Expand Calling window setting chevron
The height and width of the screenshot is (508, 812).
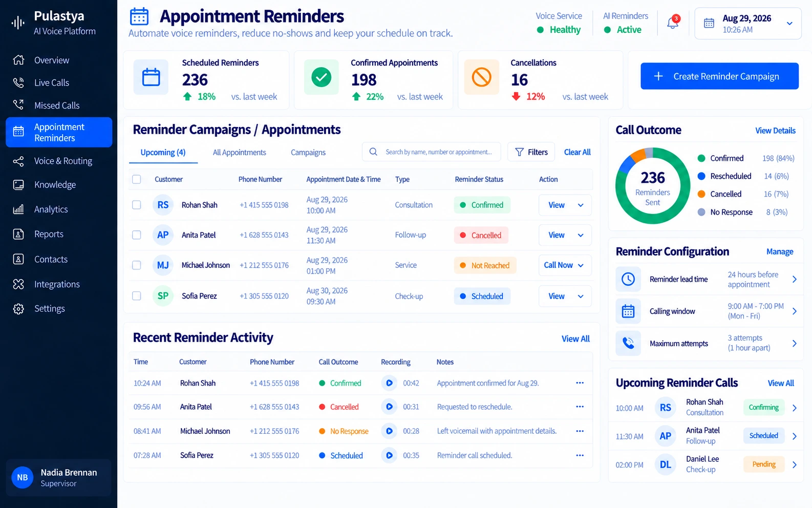(x=795, y=311)
